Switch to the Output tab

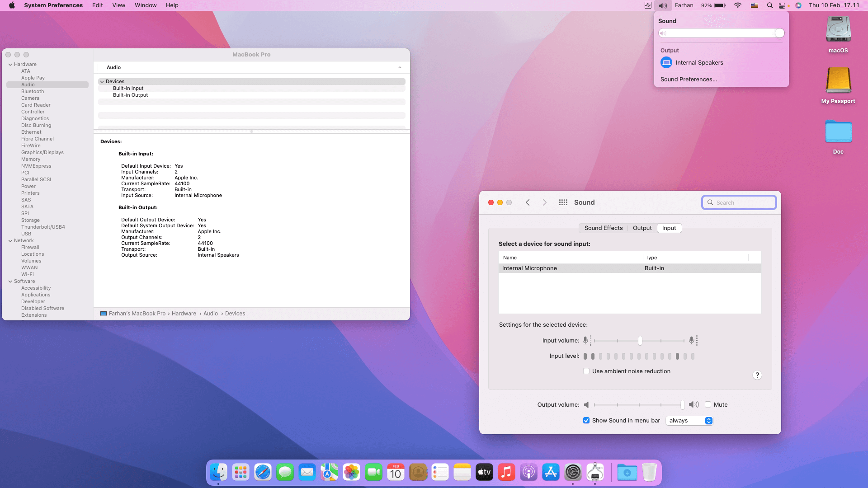point(642,228)
